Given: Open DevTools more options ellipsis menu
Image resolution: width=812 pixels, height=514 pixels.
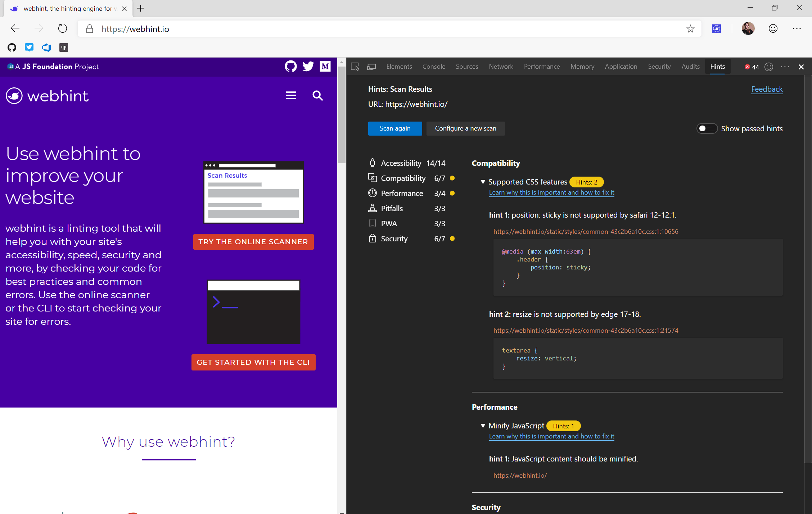Looking at the screenshot, I should click(785, 67).
